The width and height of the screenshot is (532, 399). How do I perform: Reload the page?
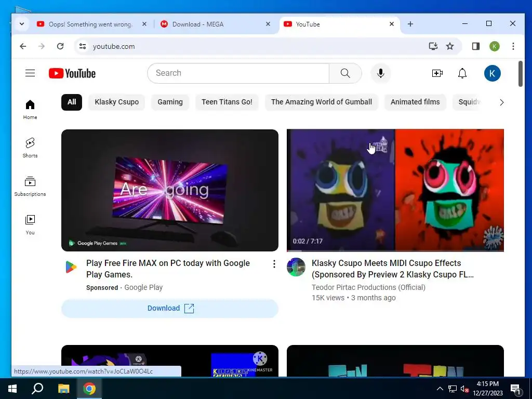pos(60,46)
